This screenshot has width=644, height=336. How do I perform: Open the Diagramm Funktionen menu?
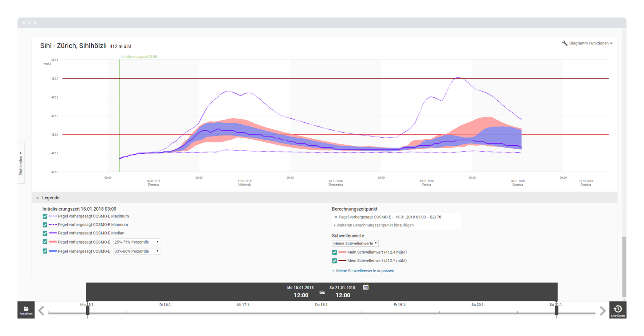click(590, 43)
